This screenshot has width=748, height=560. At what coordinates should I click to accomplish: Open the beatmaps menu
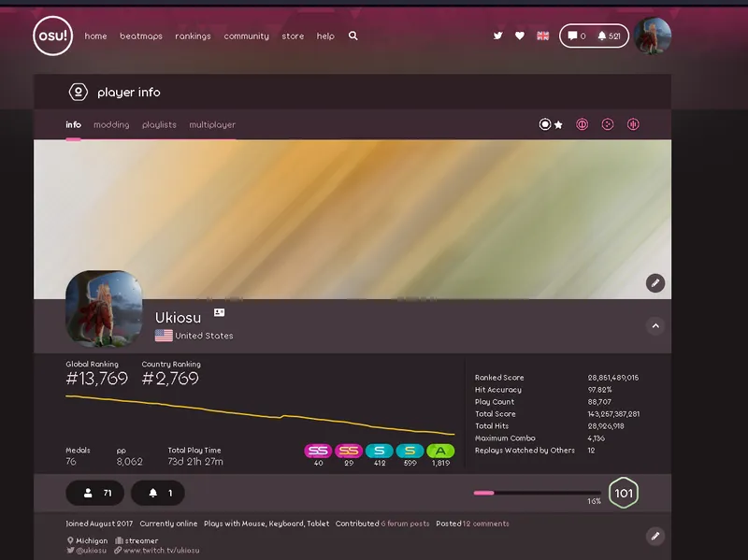(x=140, y=36)
